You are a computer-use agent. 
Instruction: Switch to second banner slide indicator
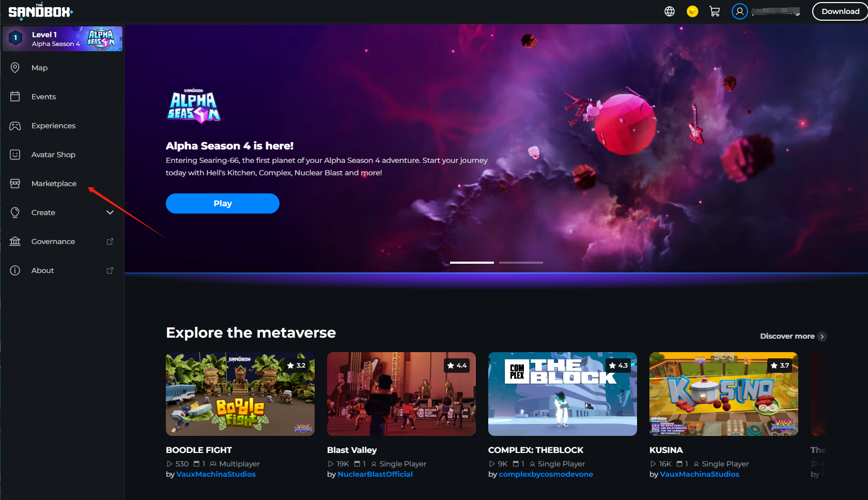click(521, 263)
